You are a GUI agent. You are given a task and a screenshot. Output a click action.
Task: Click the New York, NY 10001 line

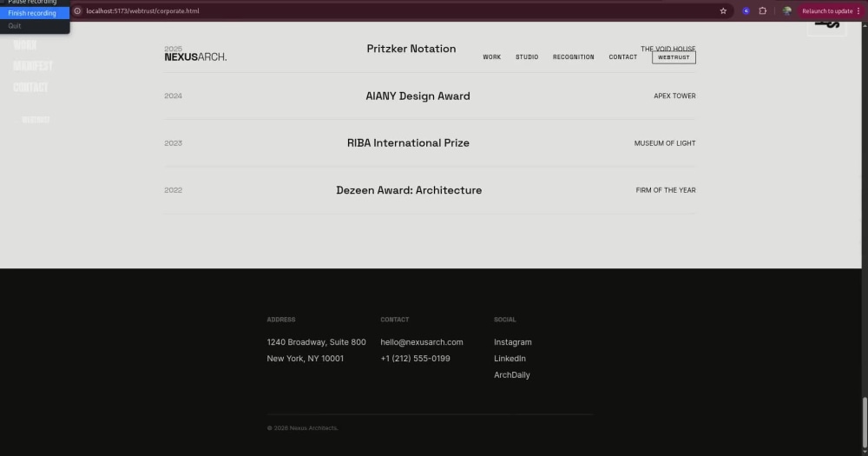point(305,359)
